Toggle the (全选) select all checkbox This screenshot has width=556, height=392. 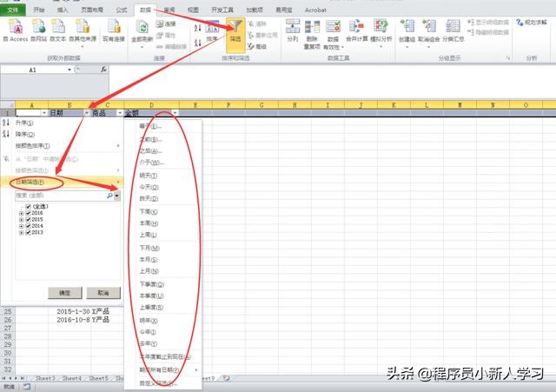click(x=29, y=206)
